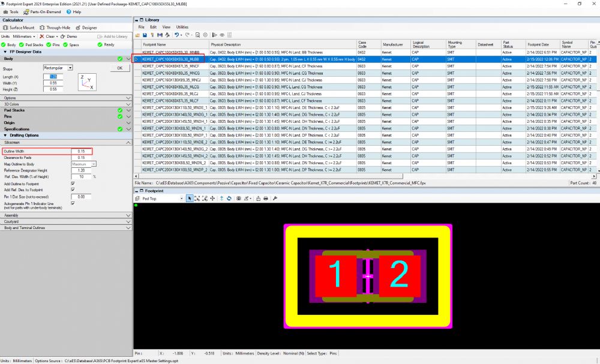The width and height of the screenshot is (600, 364).
Task: Open the Parts-On-Demand menu
Action: pyautogui.click(x=42, y=12)
